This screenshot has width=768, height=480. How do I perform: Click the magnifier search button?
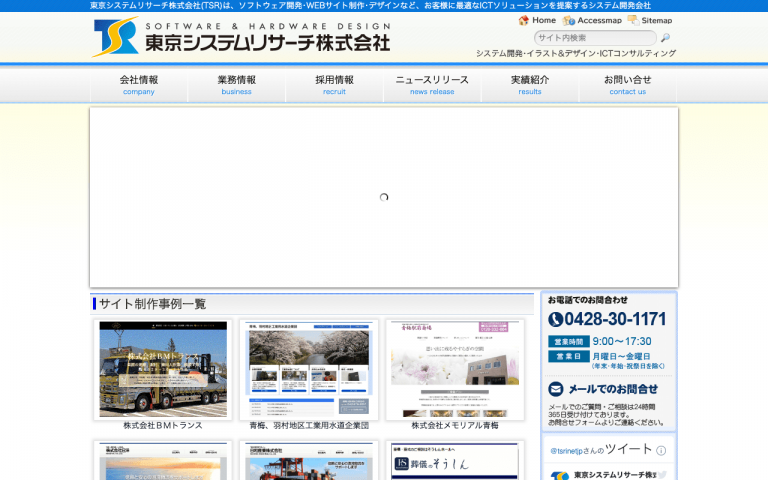(665, 38)
